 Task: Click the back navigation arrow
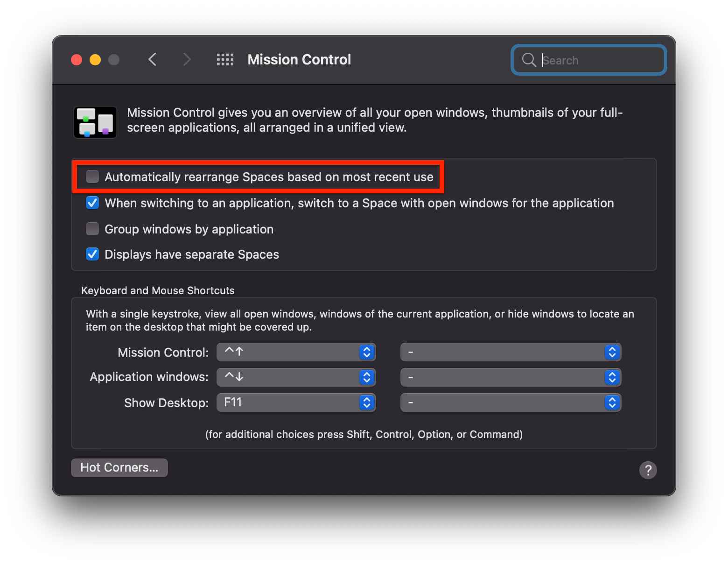click(x=152, y=59)
